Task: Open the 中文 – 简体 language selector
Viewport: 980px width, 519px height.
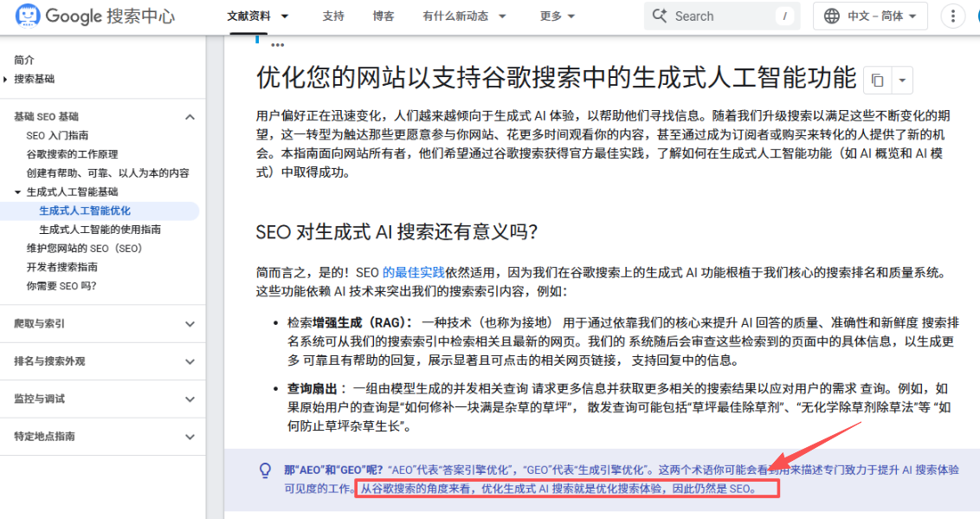Action: (870, 16)
